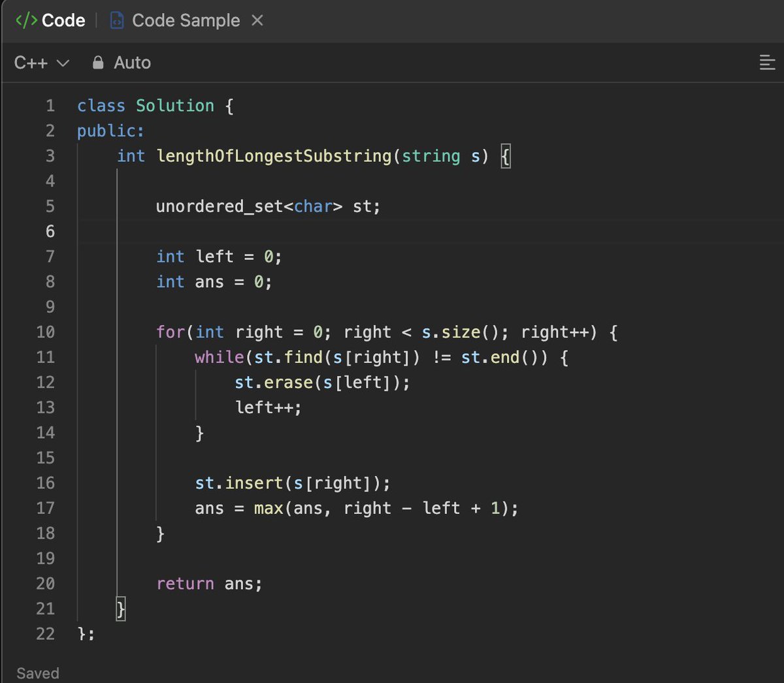Image resolution: width=784 pixels, height=683 pixels.
Task: Click line number 6 in gutter
Action: tap(50, 231)
